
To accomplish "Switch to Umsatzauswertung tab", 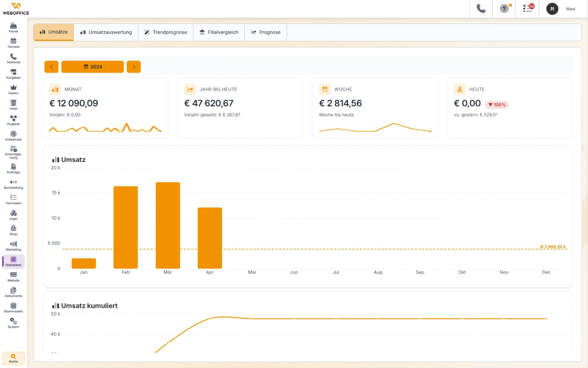I will point(106,32).
